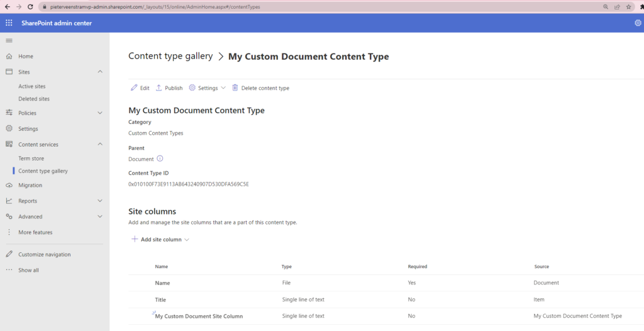Viewport: 644px width, 331px height.
Task: Click the Home house icon
Action: click(9, 57)
